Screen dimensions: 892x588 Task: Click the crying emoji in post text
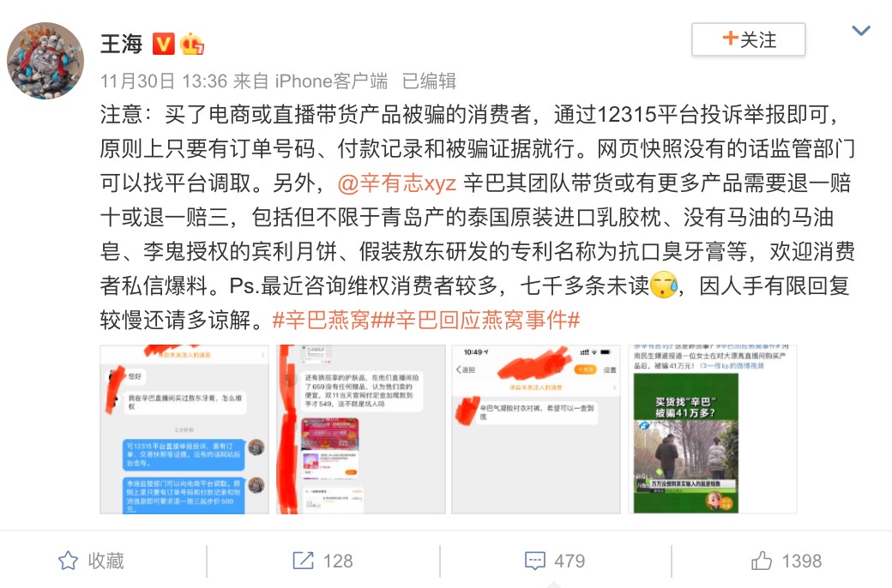tap(664, 285)
